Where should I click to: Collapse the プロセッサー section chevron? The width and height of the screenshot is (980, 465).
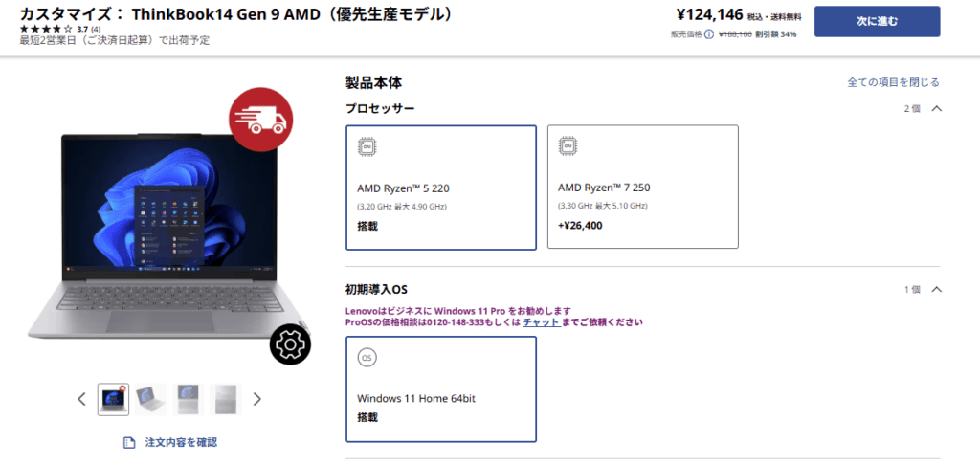[936, 108]
